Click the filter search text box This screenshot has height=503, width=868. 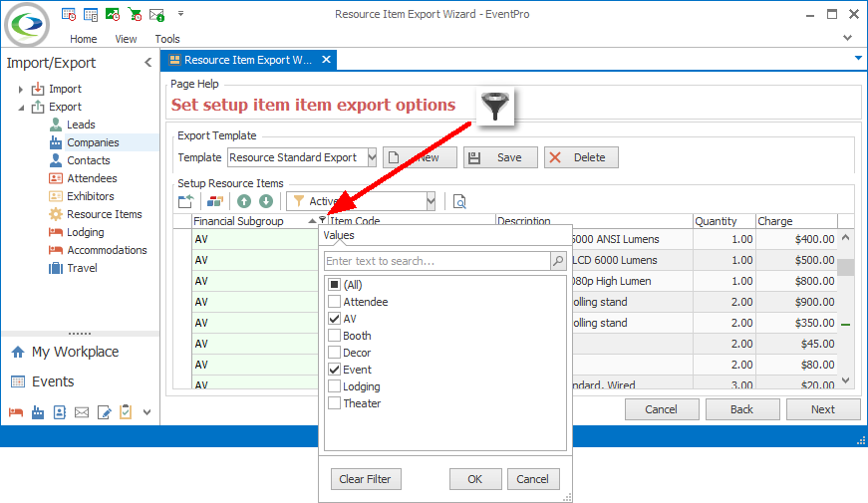(436, 261)
